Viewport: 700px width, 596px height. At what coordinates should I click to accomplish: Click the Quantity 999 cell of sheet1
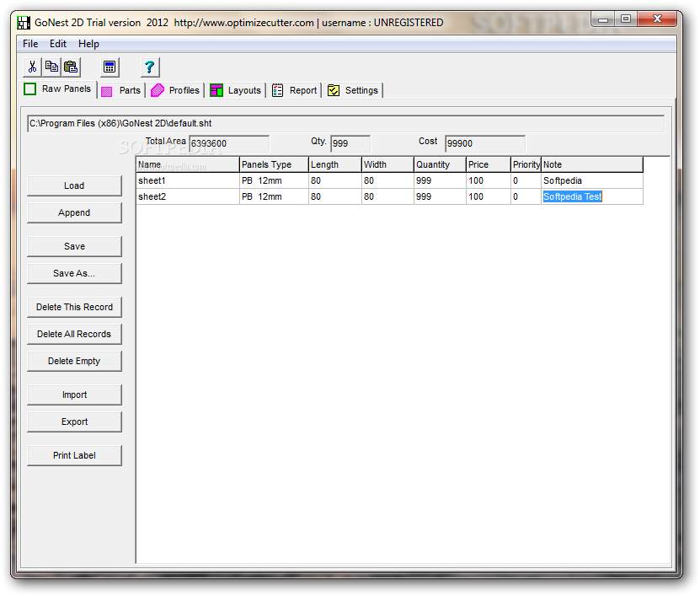coord(440,181)
